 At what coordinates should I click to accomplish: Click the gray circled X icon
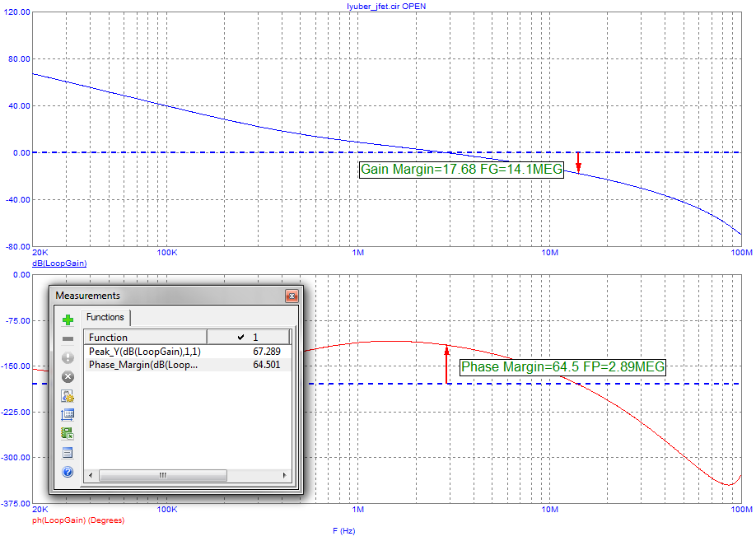(x=68, y=376)
